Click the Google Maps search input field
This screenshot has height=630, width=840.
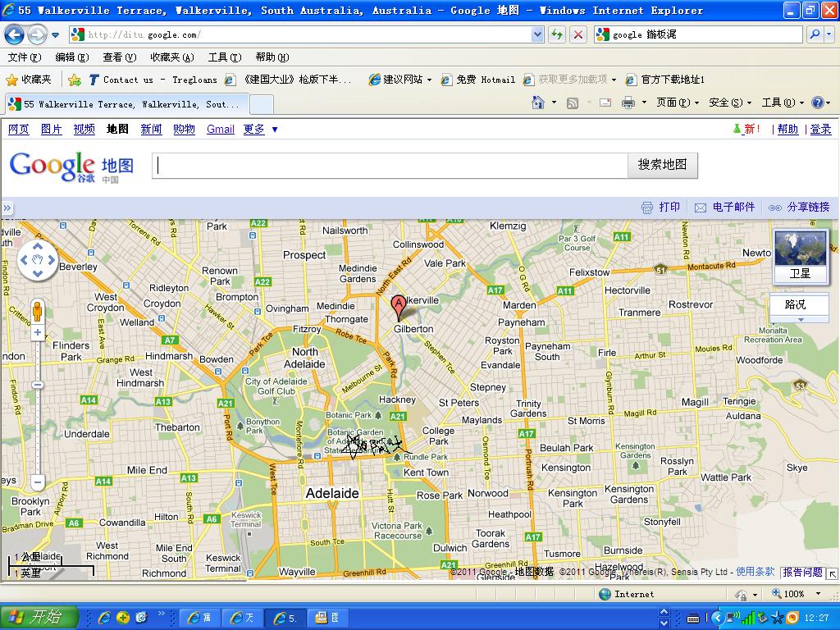[x=390, y=165]
